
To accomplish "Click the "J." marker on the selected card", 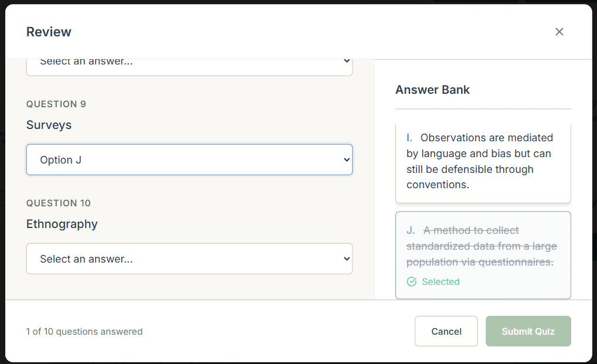I will [410, 230].
